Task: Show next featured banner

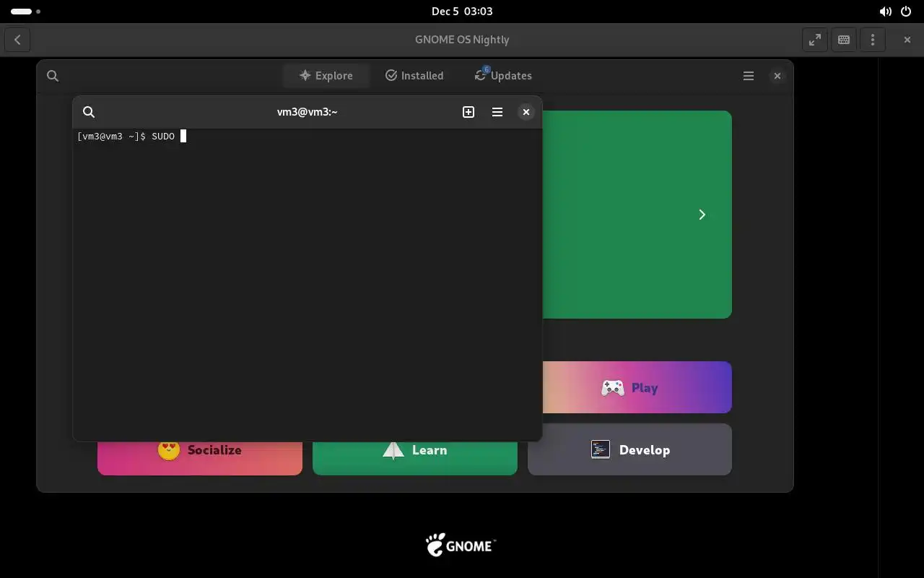Action: 702,215
